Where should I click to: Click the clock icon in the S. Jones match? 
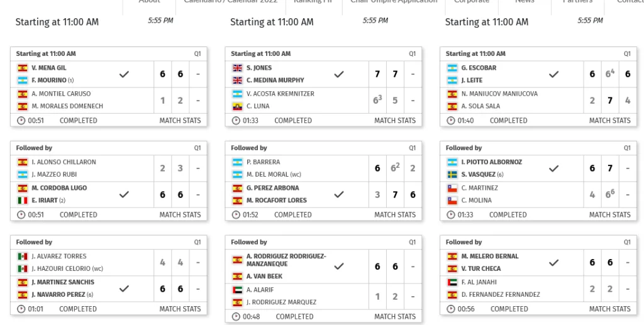(236, 121)
